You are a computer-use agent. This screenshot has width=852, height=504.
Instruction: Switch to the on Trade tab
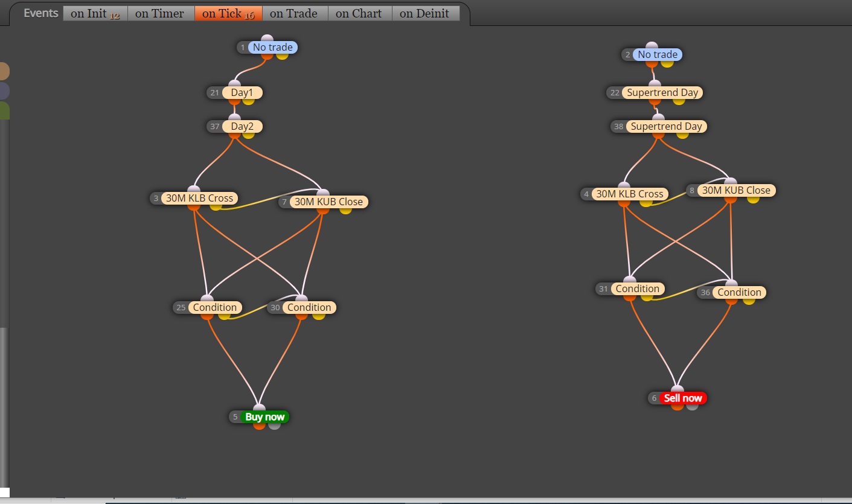294,13
